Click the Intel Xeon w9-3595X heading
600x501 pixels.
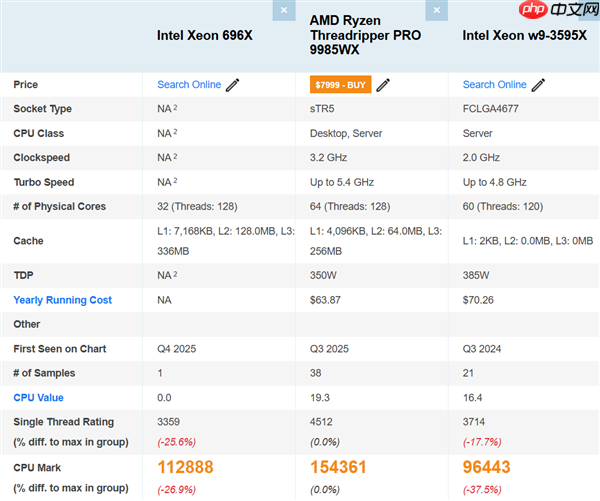pos(525,36)
